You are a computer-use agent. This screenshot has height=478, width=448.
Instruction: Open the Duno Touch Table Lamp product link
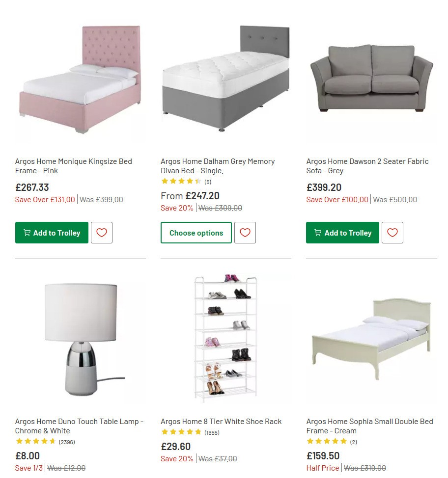click(79, 426)
